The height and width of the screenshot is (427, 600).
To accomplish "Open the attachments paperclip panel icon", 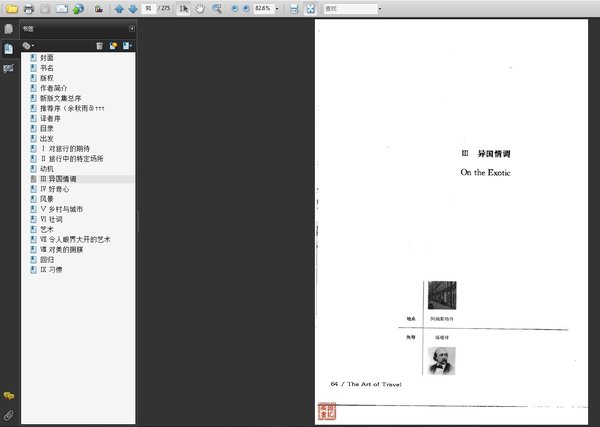I will point(8,415).
